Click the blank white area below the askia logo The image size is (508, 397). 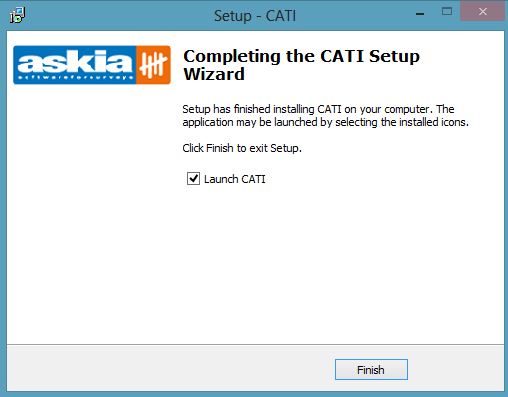pos(92,213)
